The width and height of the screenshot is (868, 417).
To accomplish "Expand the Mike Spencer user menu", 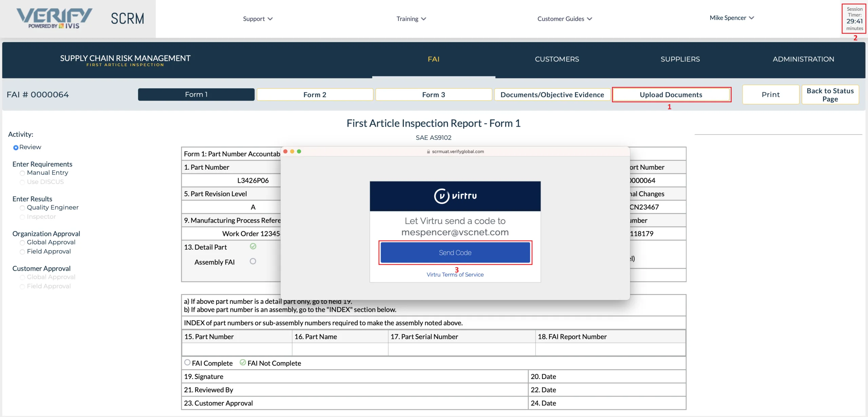I will (x=732, y=18).
